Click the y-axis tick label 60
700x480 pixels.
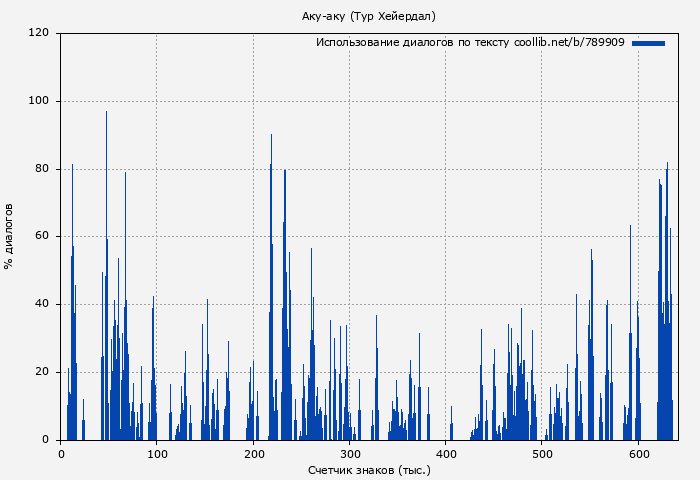coord(42,236)
